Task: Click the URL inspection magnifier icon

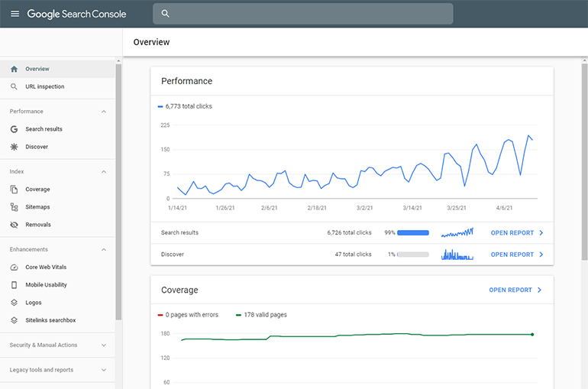Action: [x=14, y=86]
